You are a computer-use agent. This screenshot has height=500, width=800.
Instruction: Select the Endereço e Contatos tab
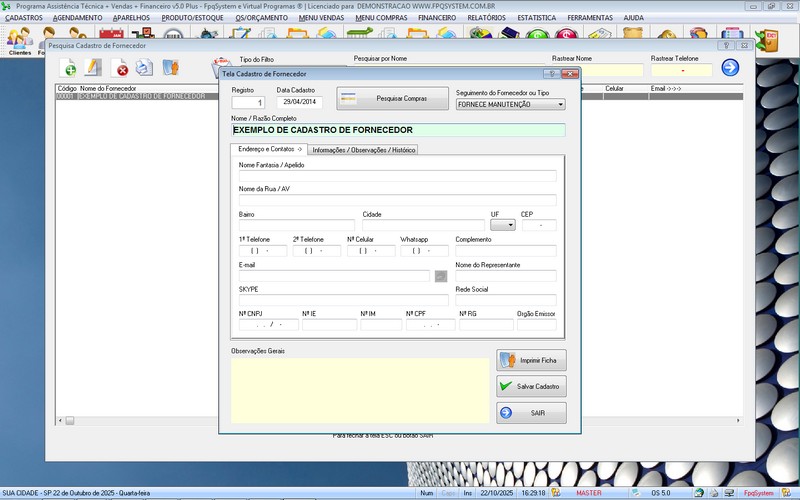tap(267, 149)
